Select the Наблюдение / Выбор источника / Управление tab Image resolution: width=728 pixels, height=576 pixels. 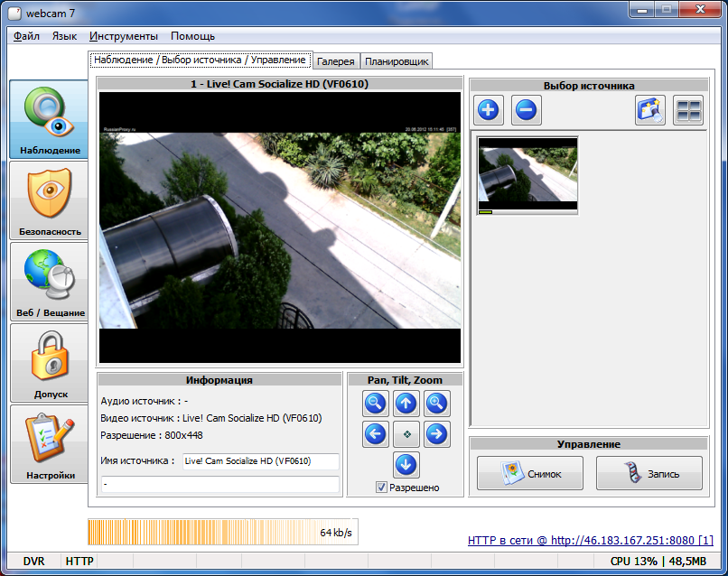(201, 60)
